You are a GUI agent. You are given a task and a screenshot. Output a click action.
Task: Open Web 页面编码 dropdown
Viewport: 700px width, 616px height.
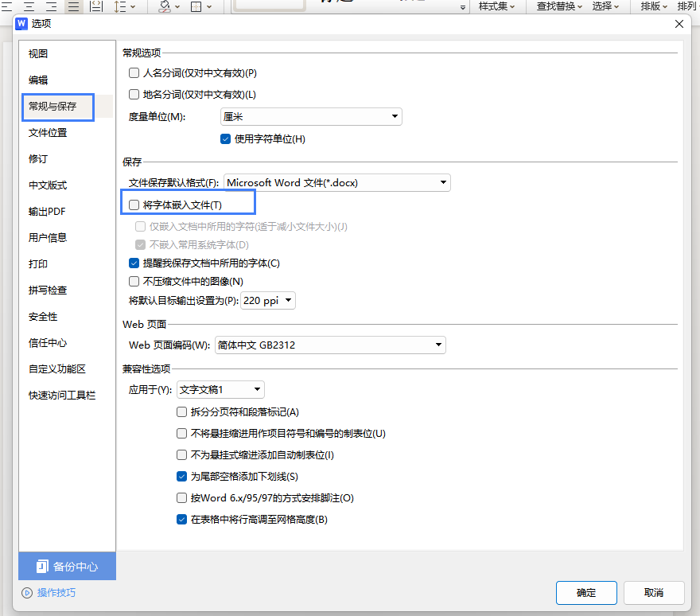330,345
